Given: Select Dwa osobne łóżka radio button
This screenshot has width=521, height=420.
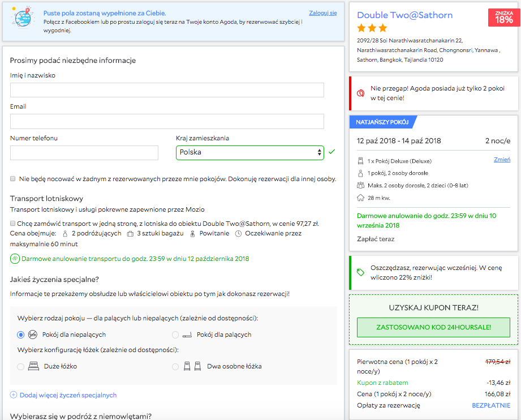Looking at the screenshot, I should tap(175, 366).
